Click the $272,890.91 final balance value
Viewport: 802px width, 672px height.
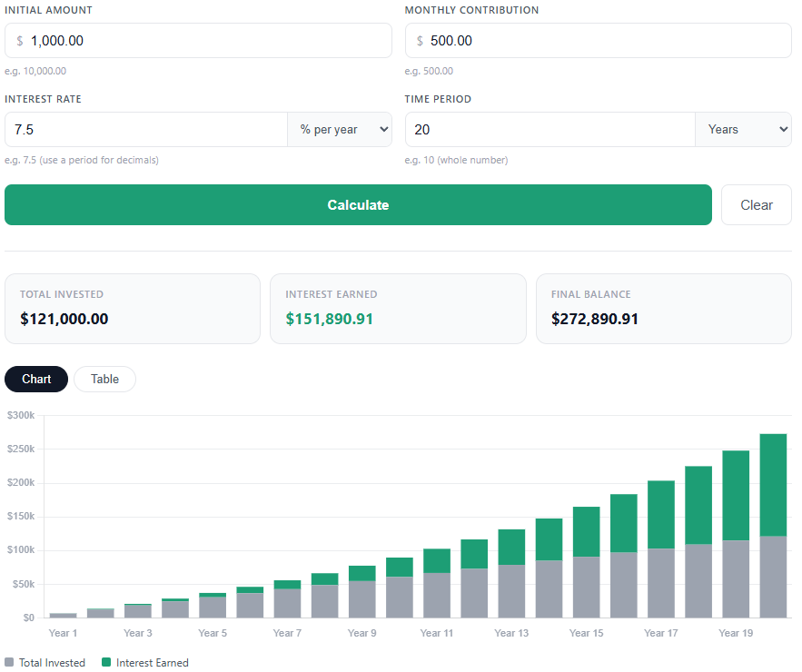(595, 319)
